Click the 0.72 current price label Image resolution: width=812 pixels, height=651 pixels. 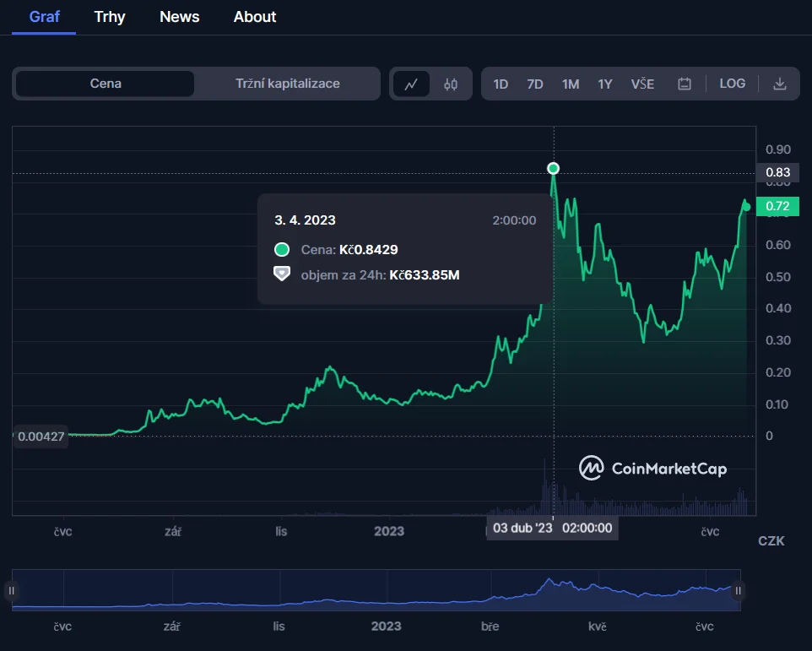pos(777,206)
